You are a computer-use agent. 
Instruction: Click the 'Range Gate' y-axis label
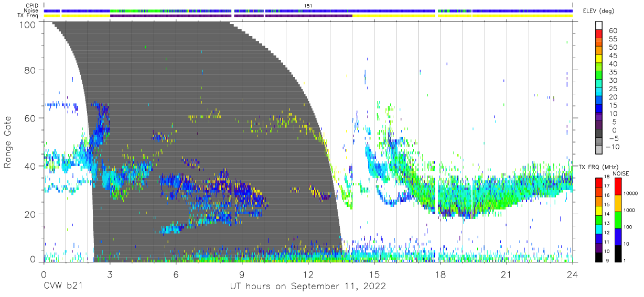click(8, 141)
